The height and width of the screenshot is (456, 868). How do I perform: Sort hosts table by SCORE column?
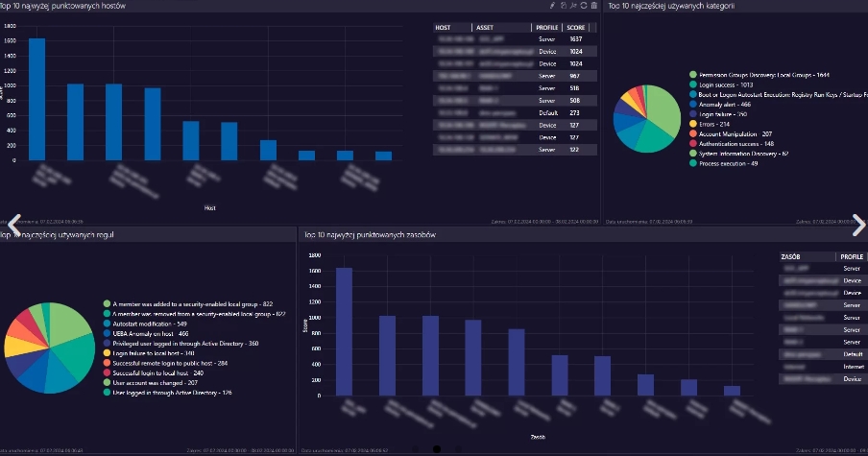tap(576, 28)
